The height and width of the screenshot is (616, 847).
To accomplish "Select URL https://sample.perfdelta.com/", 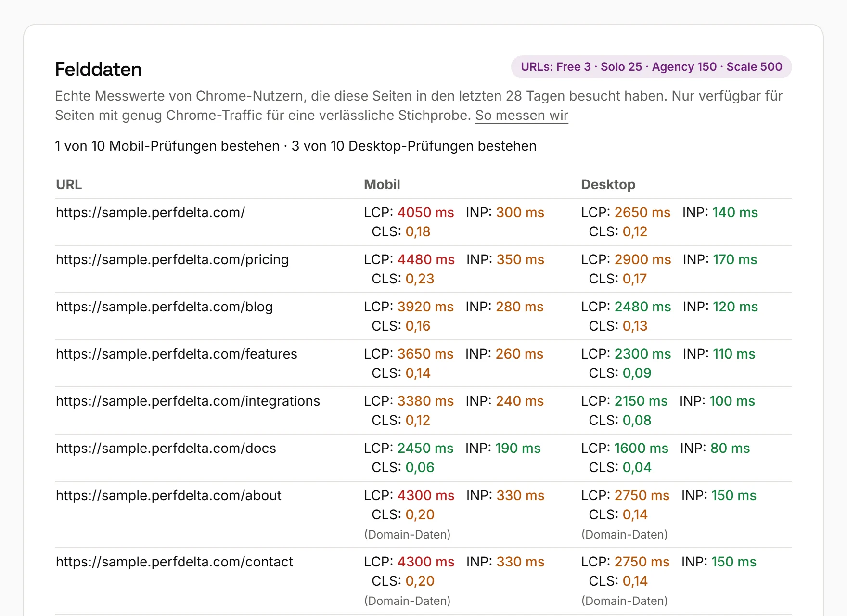I will (151, 212).
